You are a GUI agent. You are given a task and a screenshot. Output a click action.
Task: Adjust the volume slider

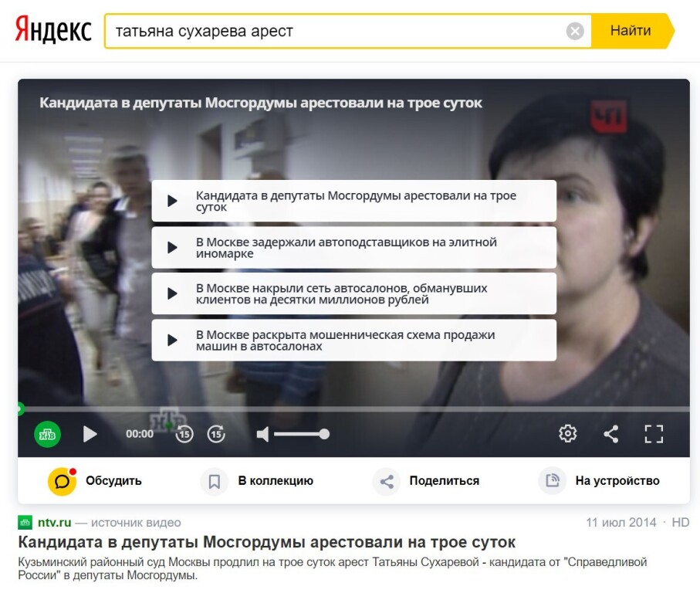[301, 435]
